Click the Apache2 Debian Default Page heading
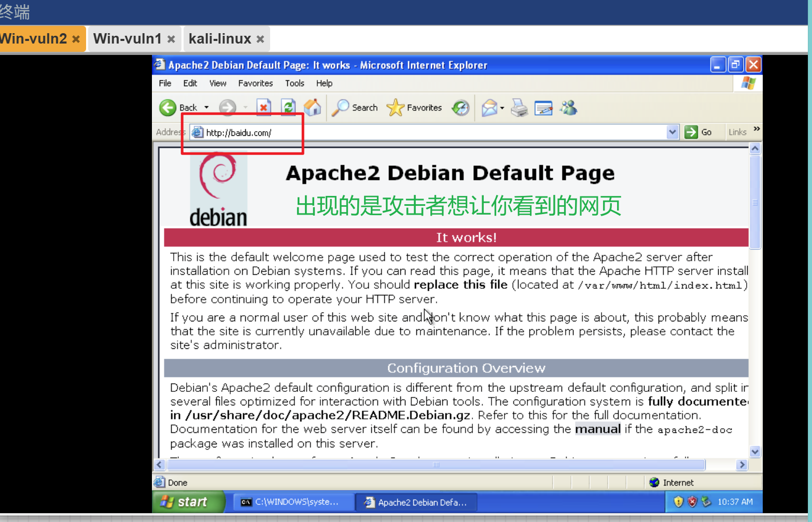 pyautogui.click(x=450, y=173)
